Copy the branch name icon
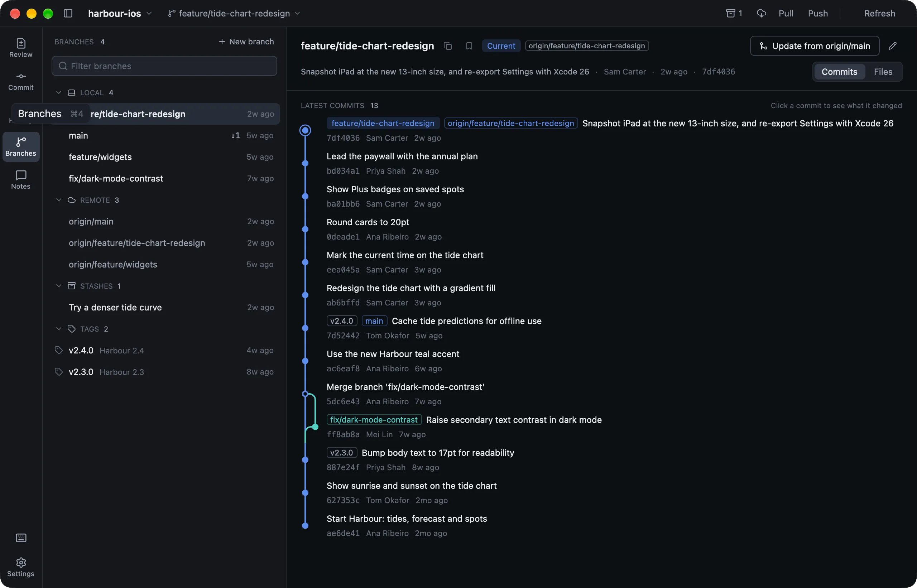Viewport: 917px width, 588px height. tap(448, 46)
